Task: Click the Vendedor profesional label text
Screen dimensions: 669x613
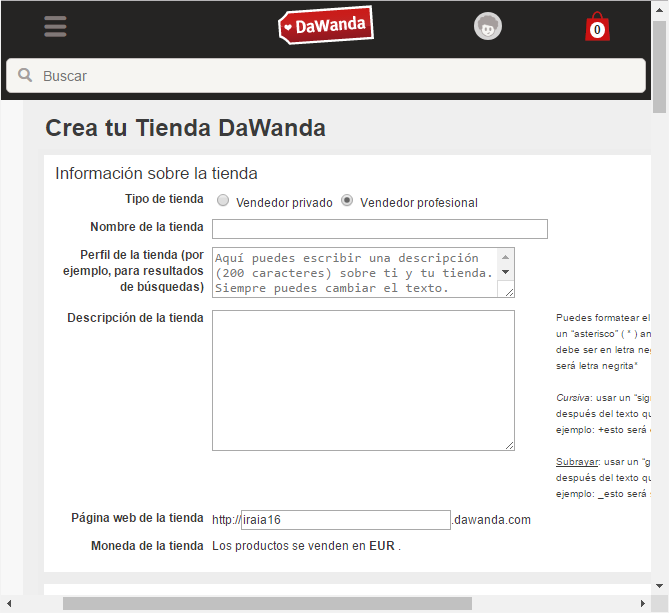Action: pyautogui.click(x=419, y=203)
